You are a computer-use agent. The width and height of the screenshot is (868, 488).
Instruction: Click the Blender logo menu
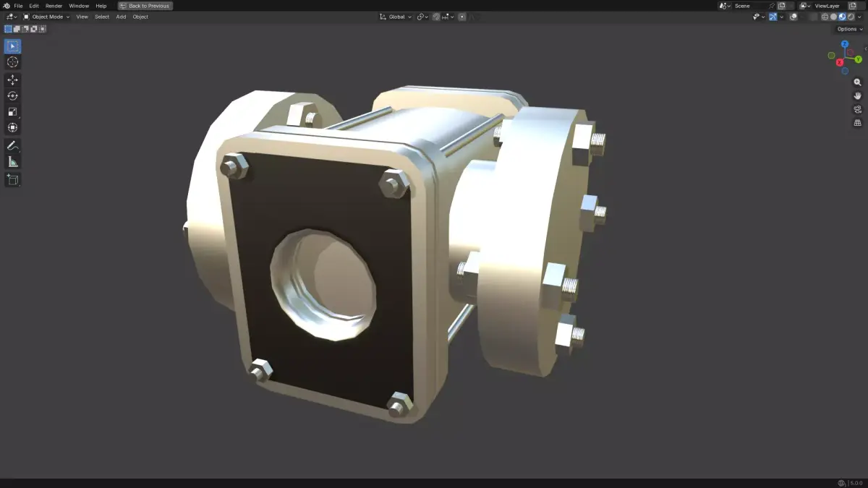point(7,6)
